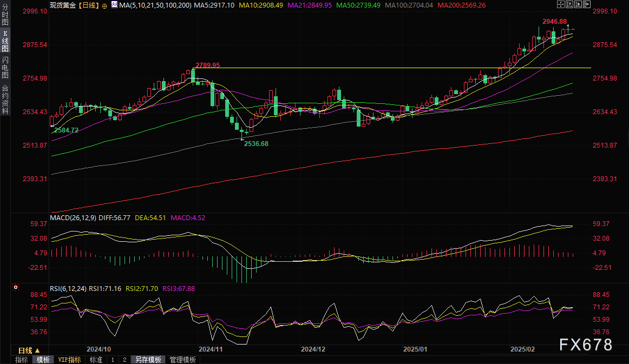Image resolution: width=629 pixels, height=364 pixels.
Task: Choose the 标准 template
Action: [96, 360]
